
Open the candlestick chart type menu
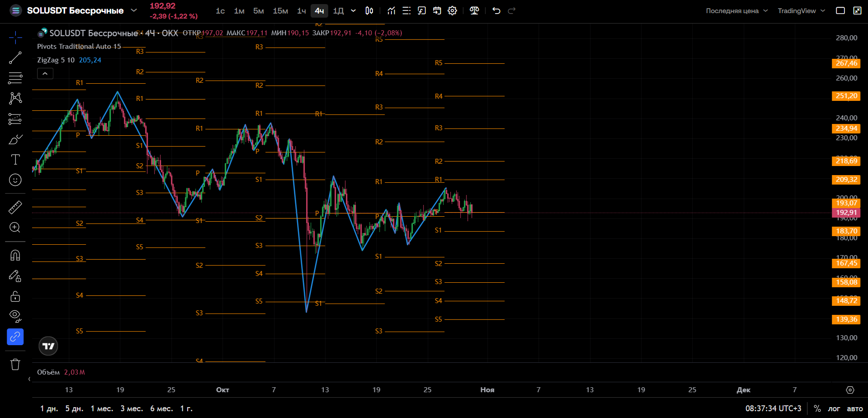point(369,10)
